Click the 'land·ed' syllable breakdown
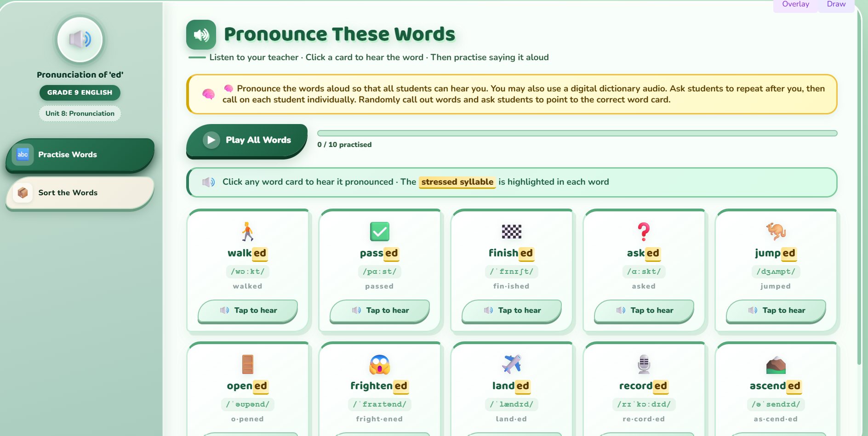868x436 pixels. [x=511, y=419]
